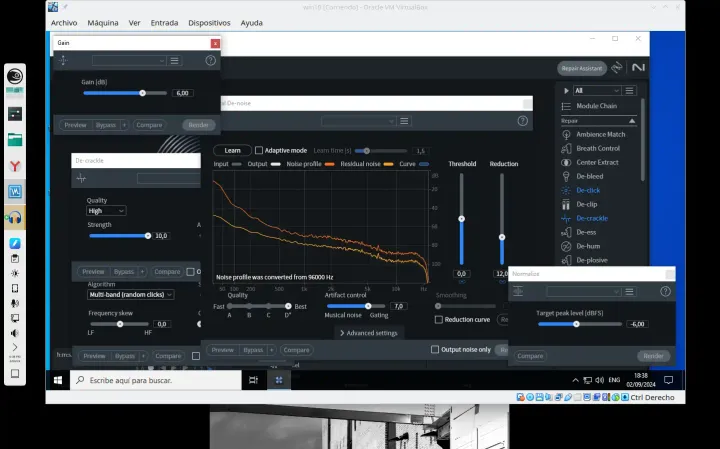The height and width of the screenshot is (449, 720).
Task: Open preset menu icon in Gain window
Action: [174, 61]
